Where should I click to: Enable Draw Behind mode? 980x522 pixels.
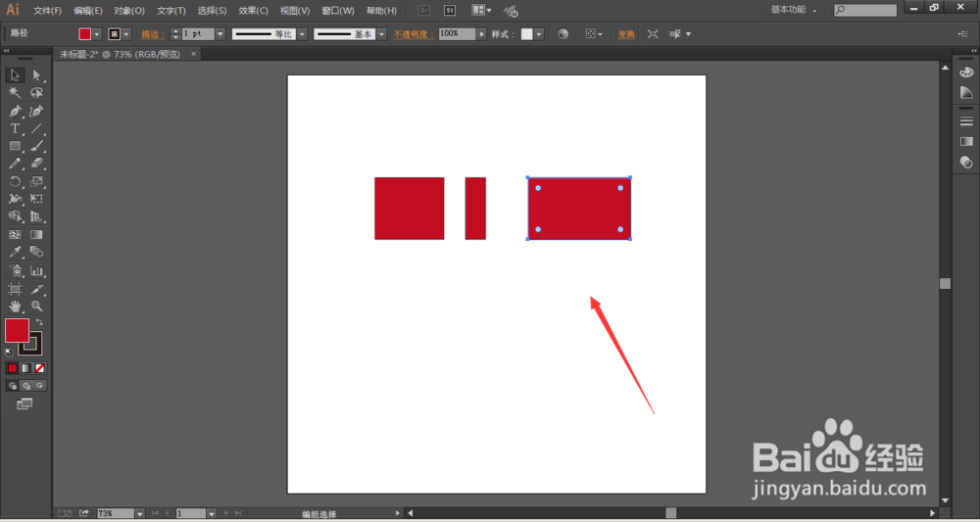(x=26, y=386)
